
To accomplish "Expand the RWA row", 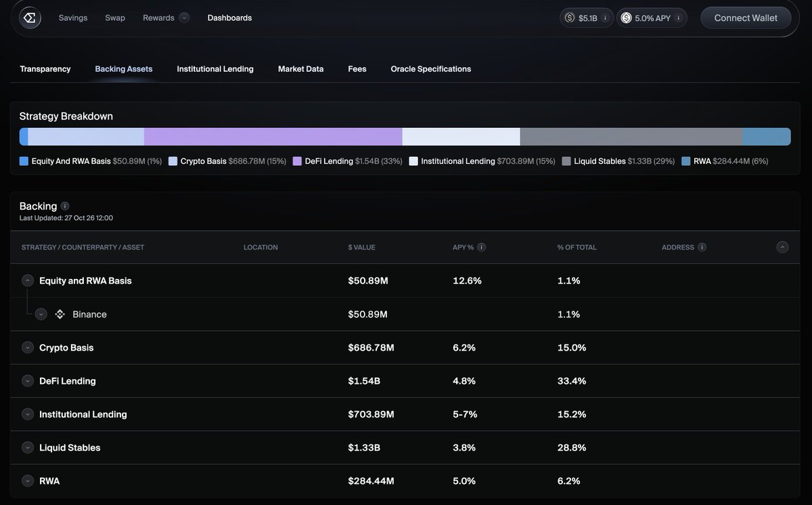I will [28, 481].
